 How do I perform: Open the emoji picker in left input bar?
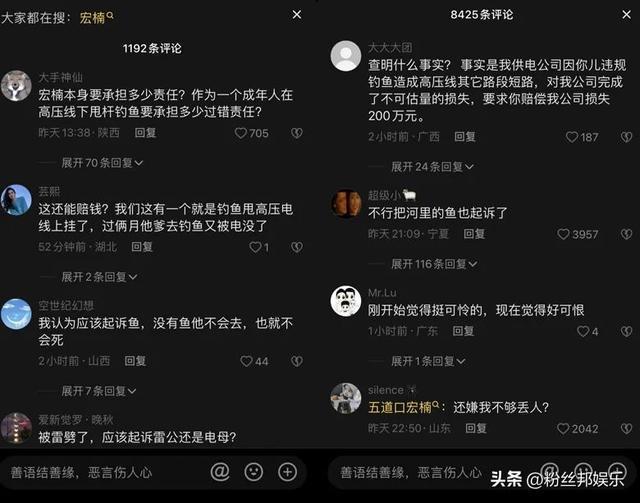pos(253,472)
